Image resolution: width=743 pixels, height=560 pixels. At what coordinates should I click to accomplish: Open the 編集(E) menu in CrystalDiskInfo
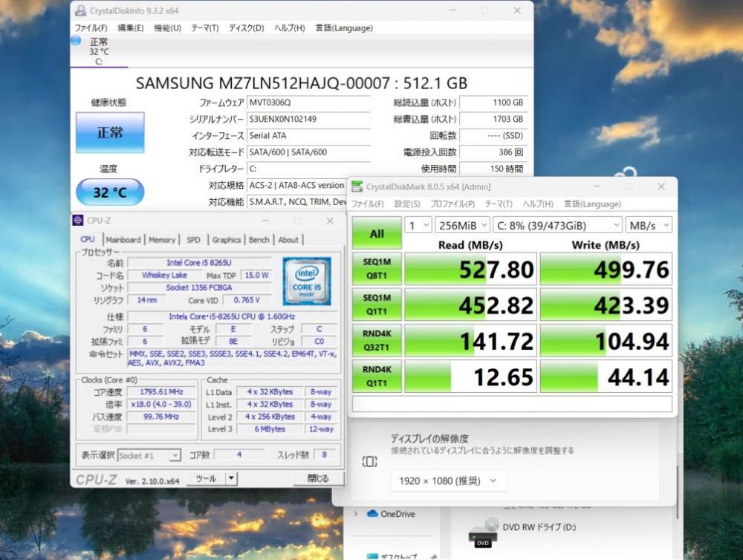(x=130, y=28)
